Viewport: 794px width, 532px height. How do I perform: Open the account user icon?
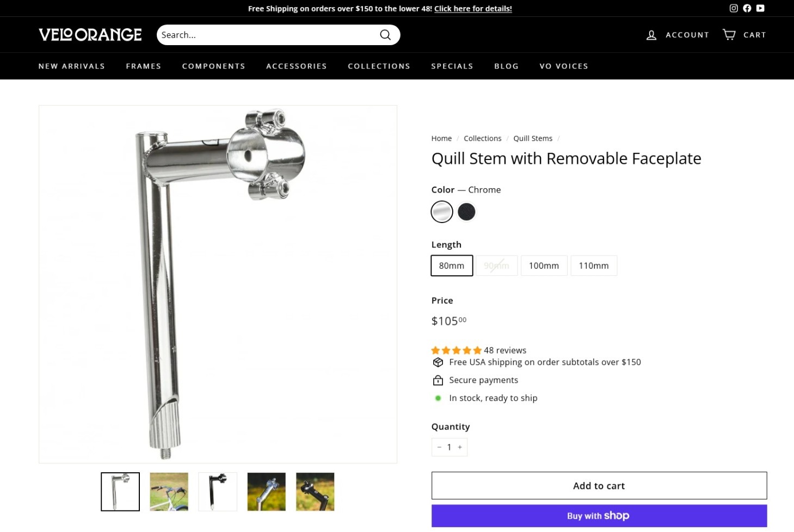pos(651,35)
